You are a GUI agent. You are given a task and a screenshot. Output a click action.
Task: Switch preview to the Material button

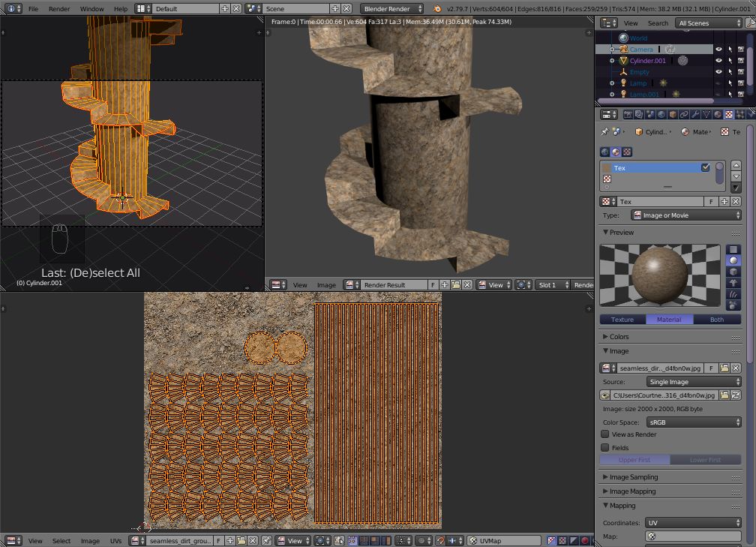(669, 320)
